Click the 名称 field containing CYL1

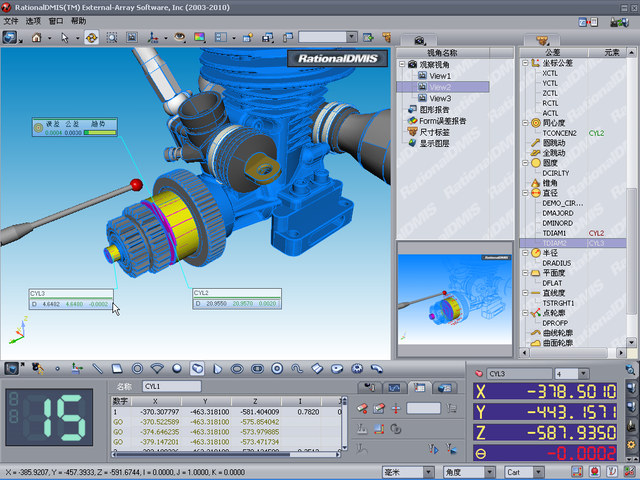[x=170, y=386]
